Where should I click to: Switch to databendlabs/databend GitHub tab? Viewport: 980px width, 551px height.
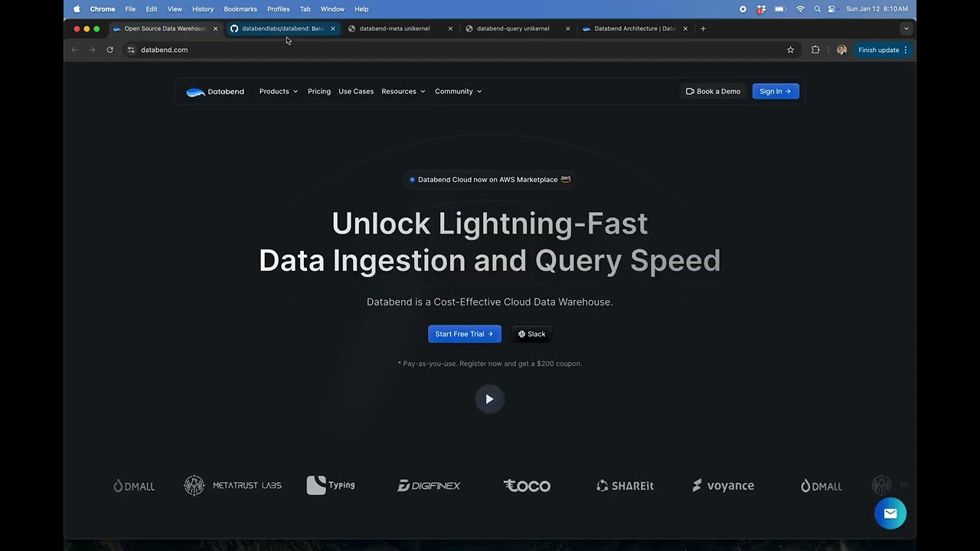click(282, 28)
